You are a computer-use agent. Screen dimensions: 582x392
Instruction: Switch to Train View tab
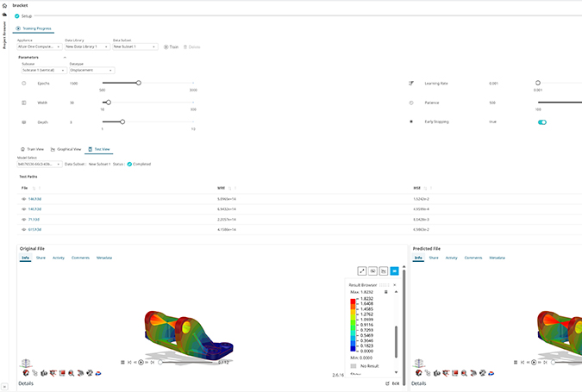[x=32, y=149]
